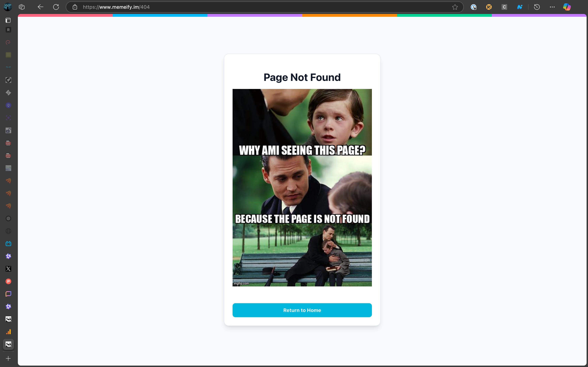The width and height of the screenshot is (588, 367).
Task: Click the Return to Home button
Action: click(x=302, y=310)
